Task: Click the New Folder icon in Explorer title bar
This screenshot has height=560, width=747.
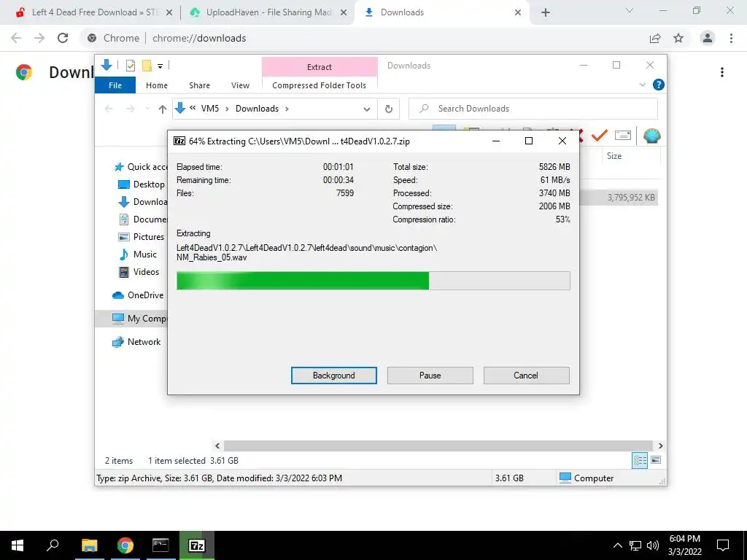Action: click(x=147, y=66)
